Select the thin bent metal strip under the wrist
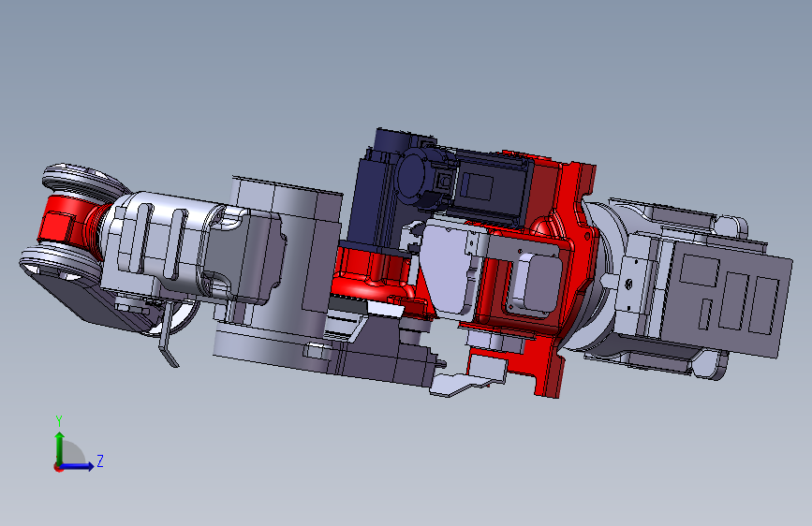This screenshot has height=526, width=812. pos(167,339)
